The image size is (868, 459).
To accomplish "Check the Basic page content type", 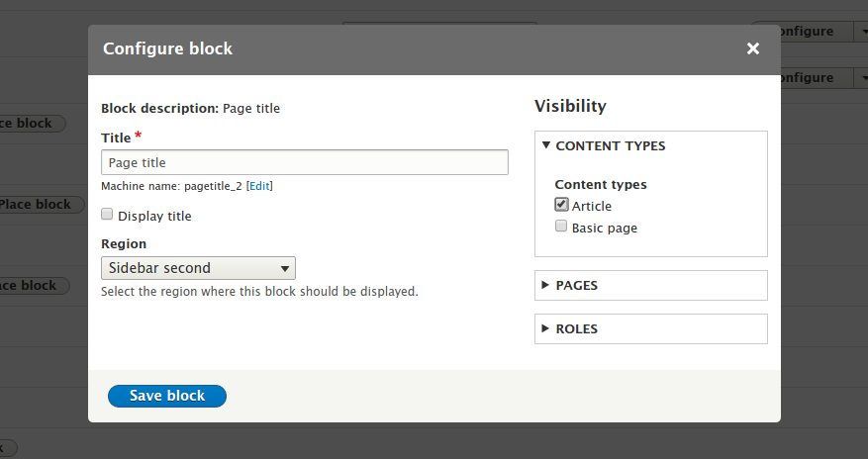I will 561,227.
